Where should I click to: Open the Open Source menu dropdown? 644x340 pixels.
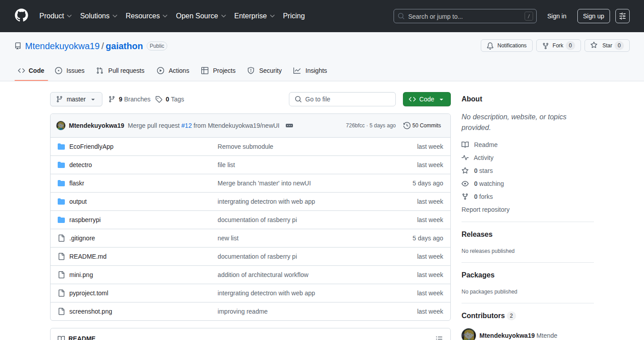coord(201,16)
